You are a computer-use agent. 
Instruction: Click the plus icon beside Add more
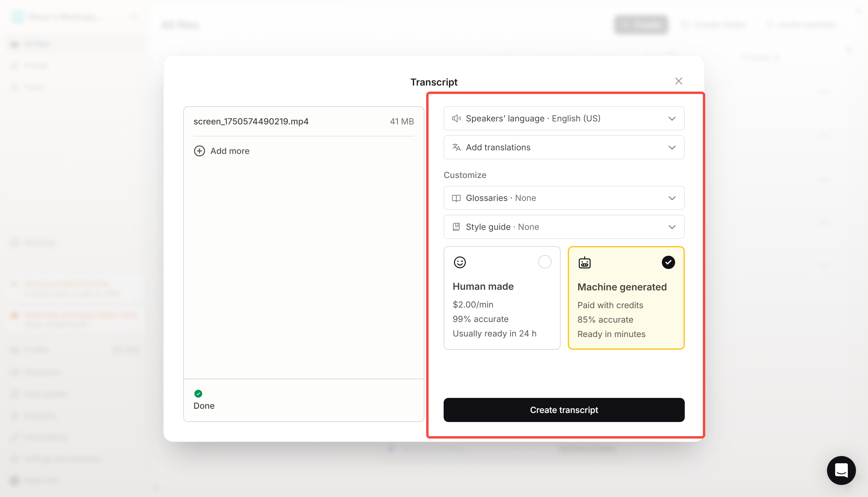pos(199,151)
